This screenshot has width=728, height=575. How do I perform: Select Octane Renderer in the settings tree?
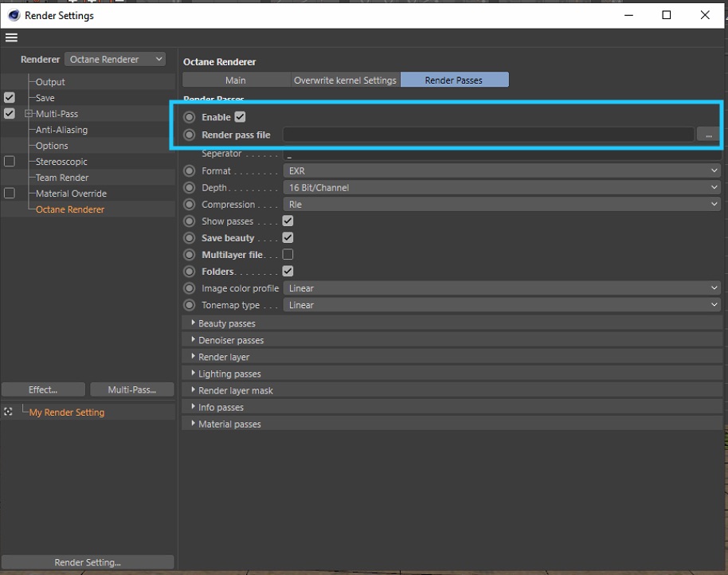[70, 209]
